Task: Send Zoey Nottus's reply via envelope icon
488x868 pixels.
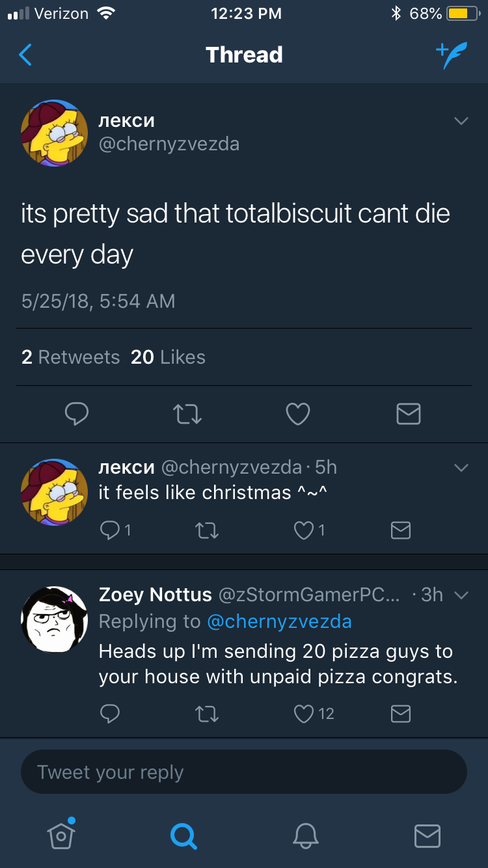Action: 400,714
